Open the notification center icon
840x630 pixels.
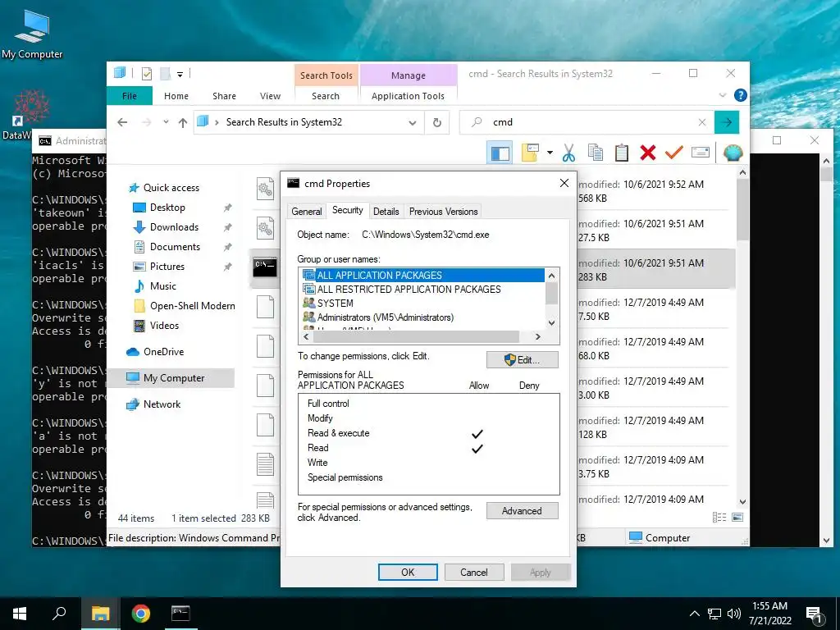point(815,614)
